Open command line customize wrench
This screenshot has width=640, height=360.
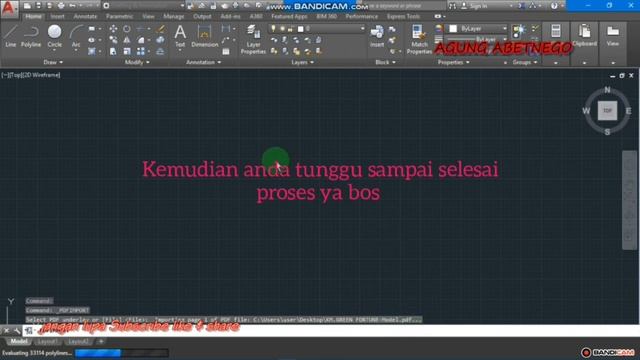coord(17,331)
